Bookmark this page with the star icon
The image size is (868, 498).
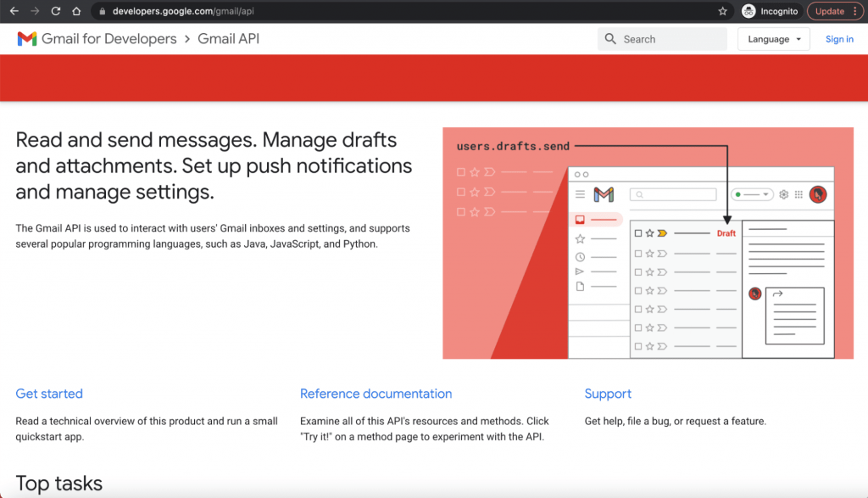722,11
